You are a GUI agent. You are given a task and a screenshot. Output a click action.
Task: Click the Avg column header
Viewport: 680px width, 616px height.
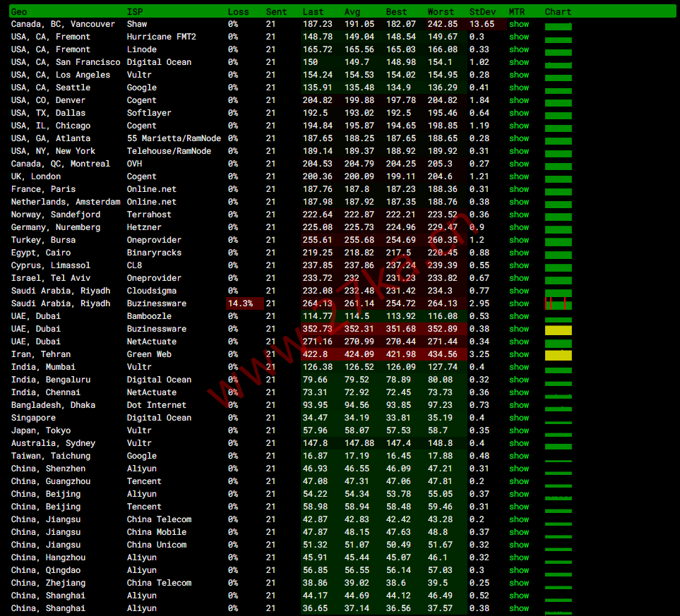[352, 12]
